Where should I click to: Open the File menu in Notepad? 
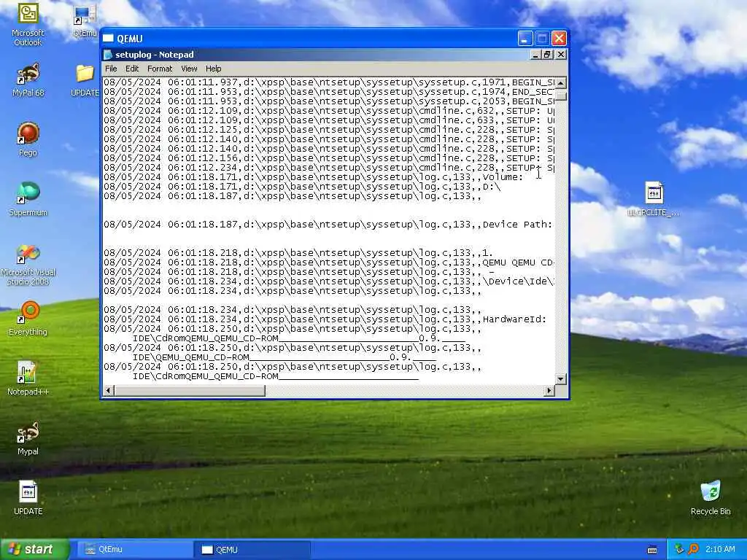(x=111, y=69)
